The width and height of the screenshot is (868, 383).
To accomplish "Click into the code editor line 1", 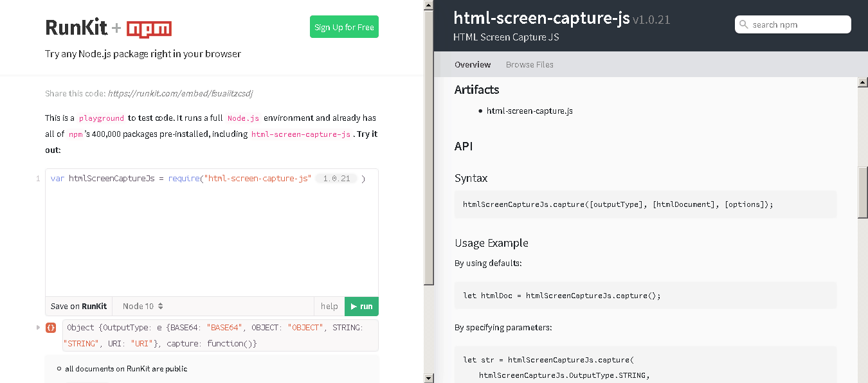I will pyautogui.click(x=212, y=178).
